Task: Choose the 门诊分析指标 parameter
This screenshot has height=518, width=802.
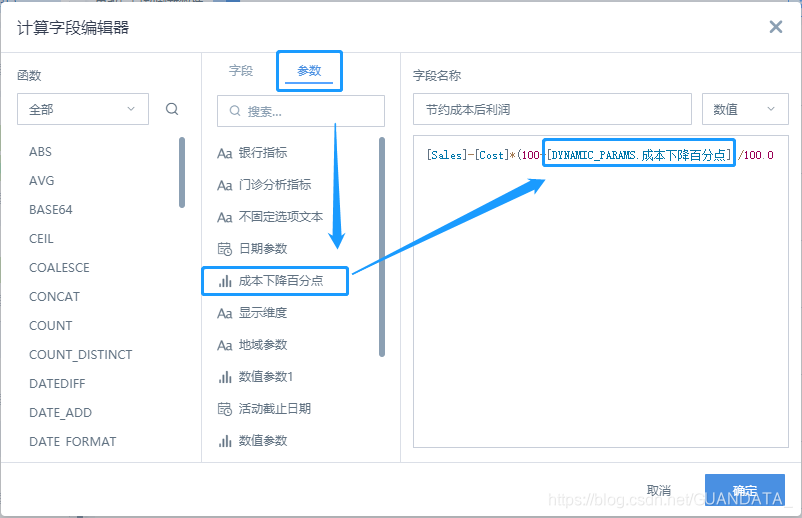Action: (x=275, y=185)
